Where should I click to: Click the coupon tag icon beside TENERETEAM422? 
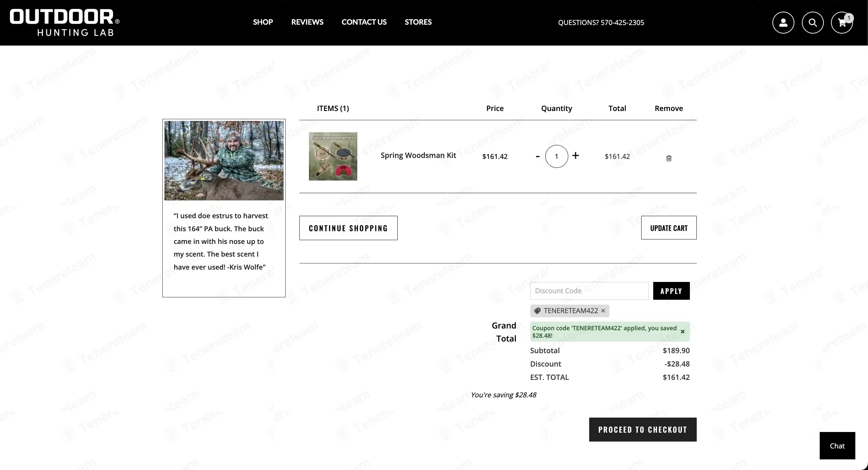537,311
